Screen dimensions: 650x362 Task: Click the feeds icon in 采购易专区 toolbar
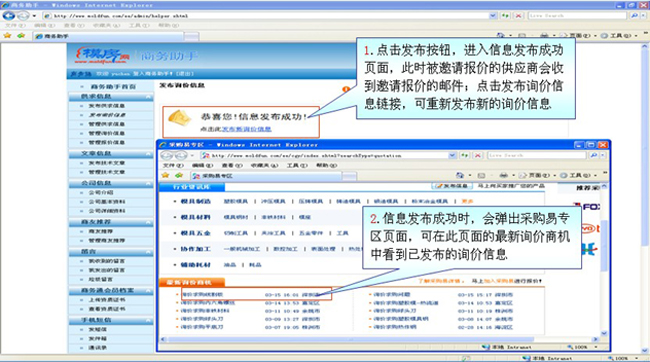tap(481, 175)
